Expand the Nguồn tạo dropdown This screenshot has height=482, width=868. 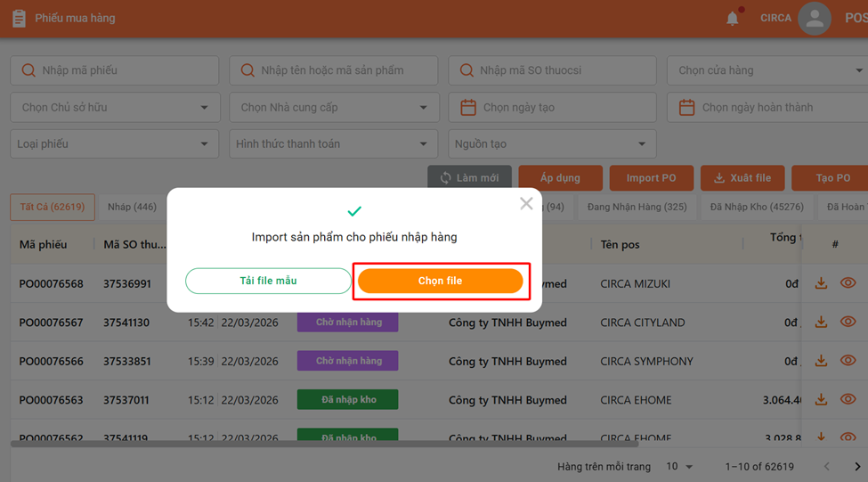[642, 144]
